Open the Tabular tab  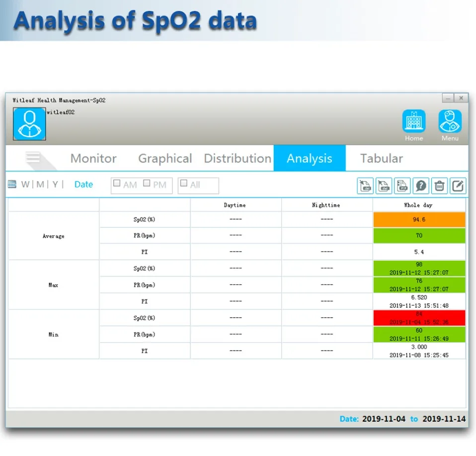[x=382, y=158]
